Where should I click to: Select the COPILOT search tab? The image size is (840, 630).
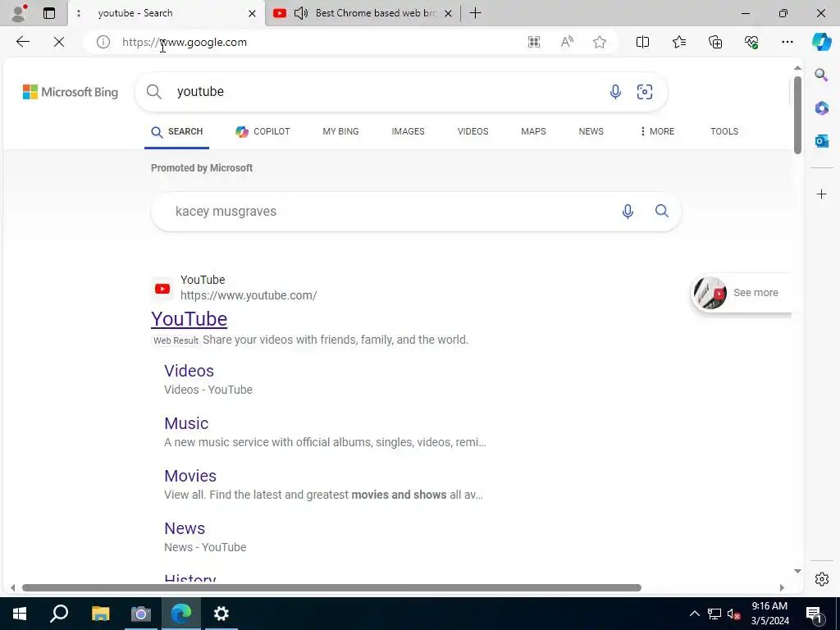pyautogui.click(x=262, y=131)
